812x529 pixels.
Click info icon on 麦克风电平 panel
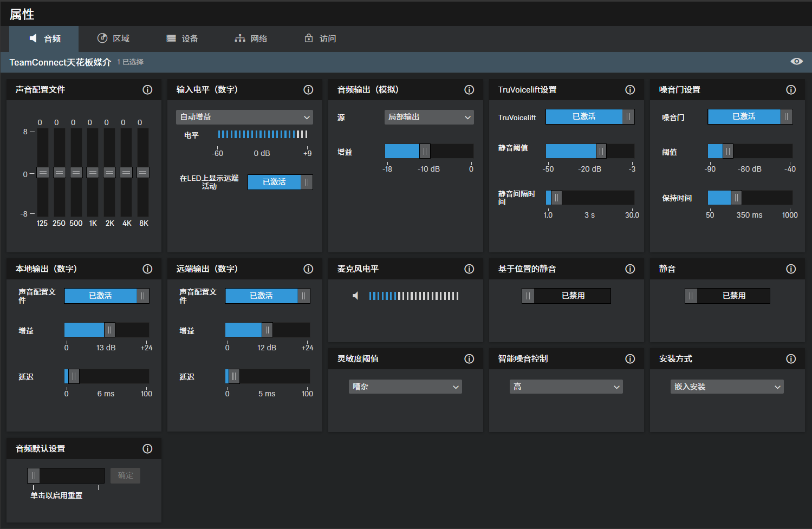pyautogui.click(x=469, y=269)
